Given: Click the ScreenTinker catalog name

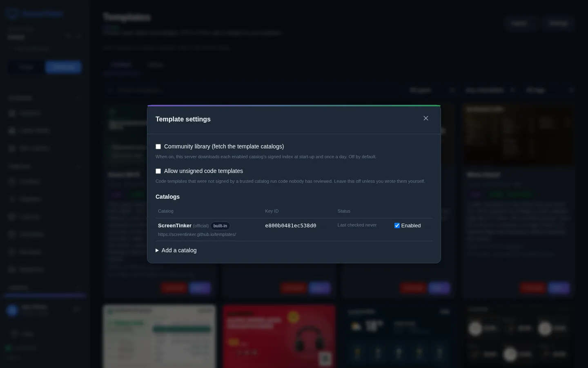Looking at the screenshot, I should pyautogui.click(x=175, y=225).
